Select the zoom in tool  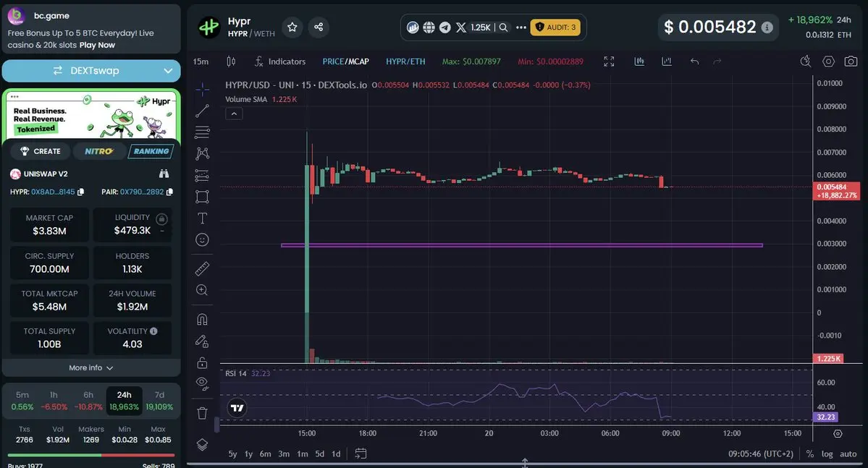pos(202,290)
